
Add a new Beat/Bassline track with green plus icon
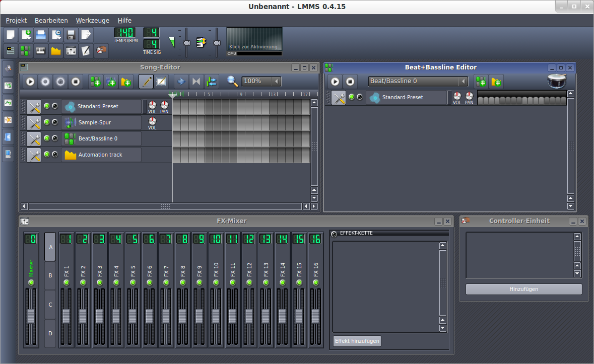[95, 81]
